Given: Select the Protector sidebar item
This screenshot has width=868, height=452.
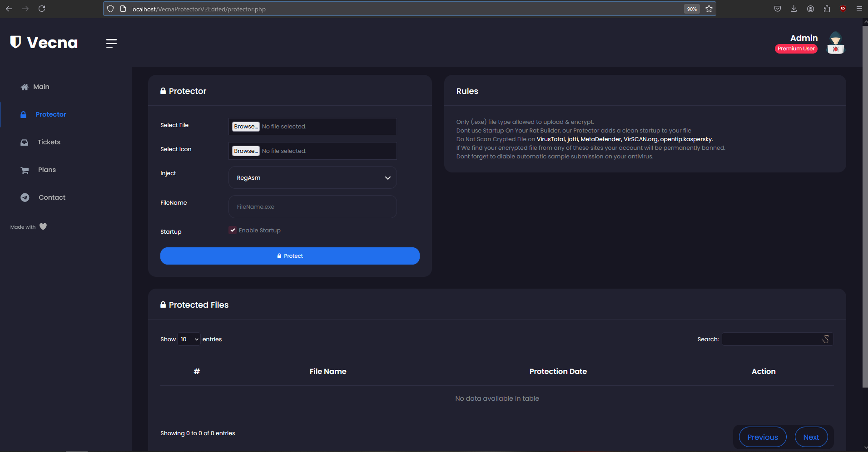Looking at the screenshot, I should point(44,114).
